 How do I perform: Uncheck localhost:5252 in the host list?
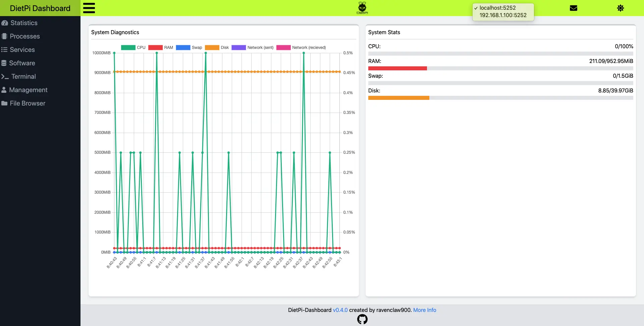point(498,7)
